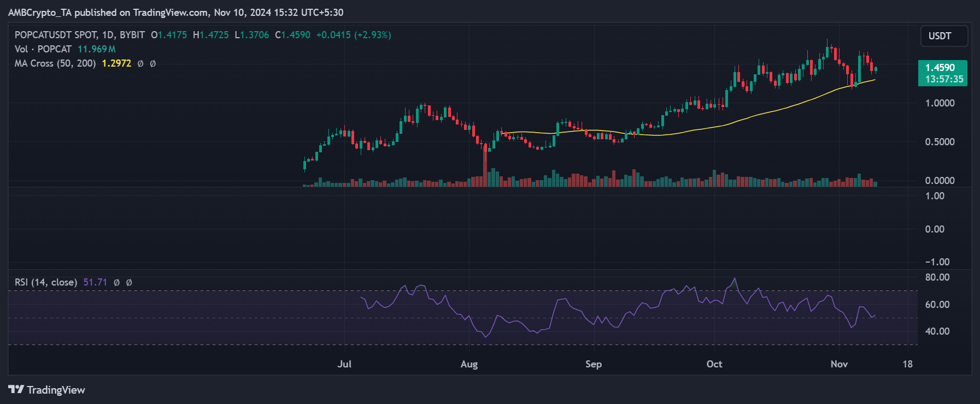Click the close price C1.4590 value
Viewport: 980px width, 404px height.
(x=293, y=35)
